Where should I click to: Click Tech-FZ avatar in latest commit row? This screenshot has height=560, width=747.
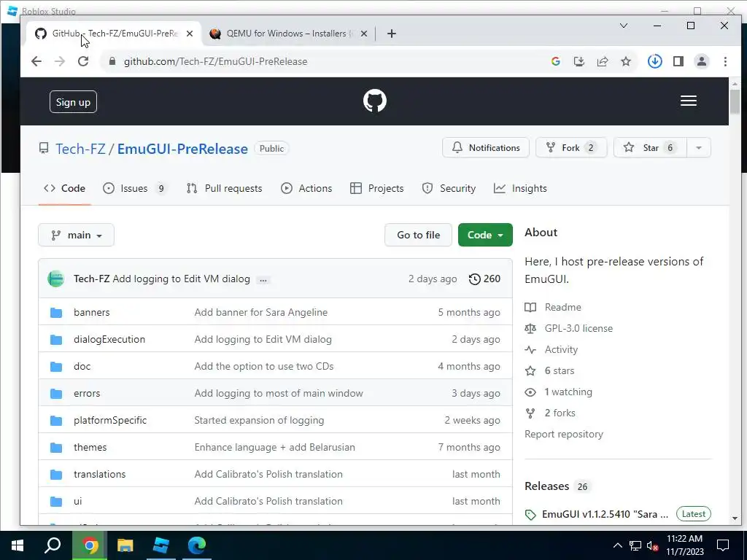[56, 279]
